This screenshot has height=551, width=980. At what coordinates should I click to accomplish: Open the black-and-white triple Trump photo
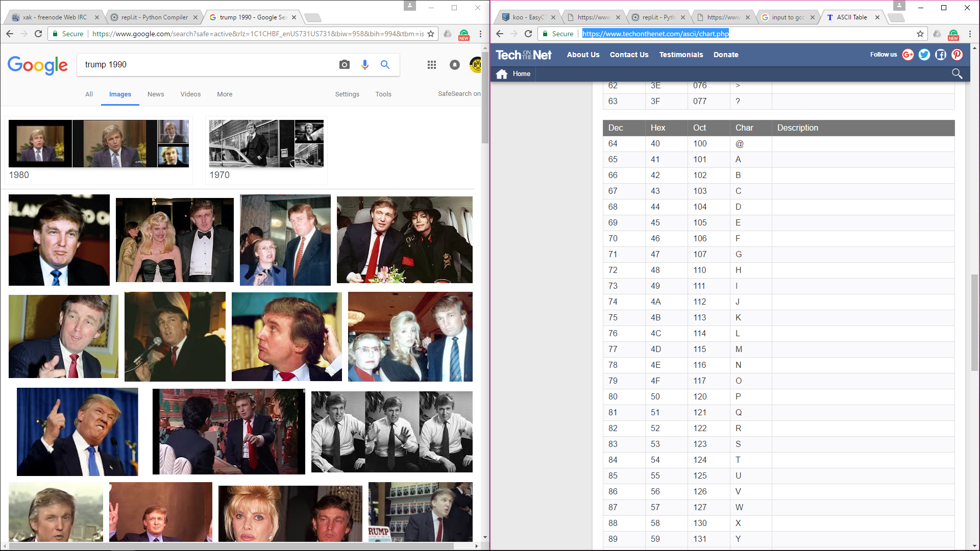point(392,432)
